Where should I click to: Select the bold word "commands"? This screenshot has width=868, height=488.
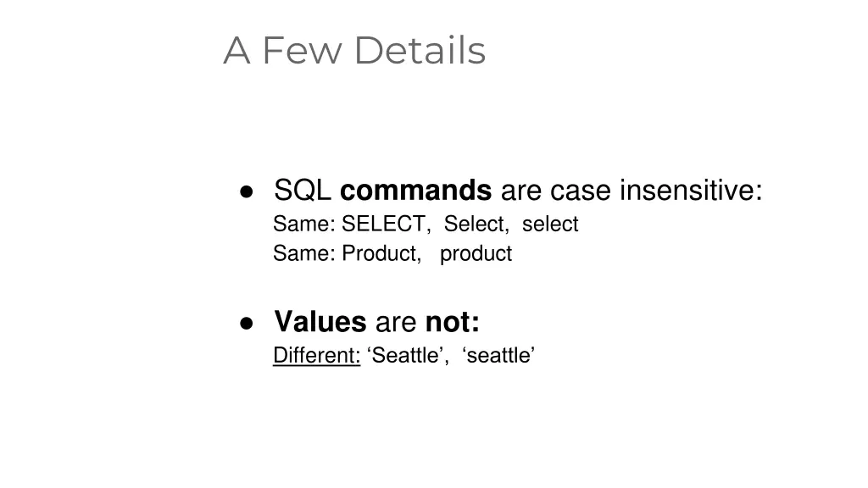tap(415, 190)
